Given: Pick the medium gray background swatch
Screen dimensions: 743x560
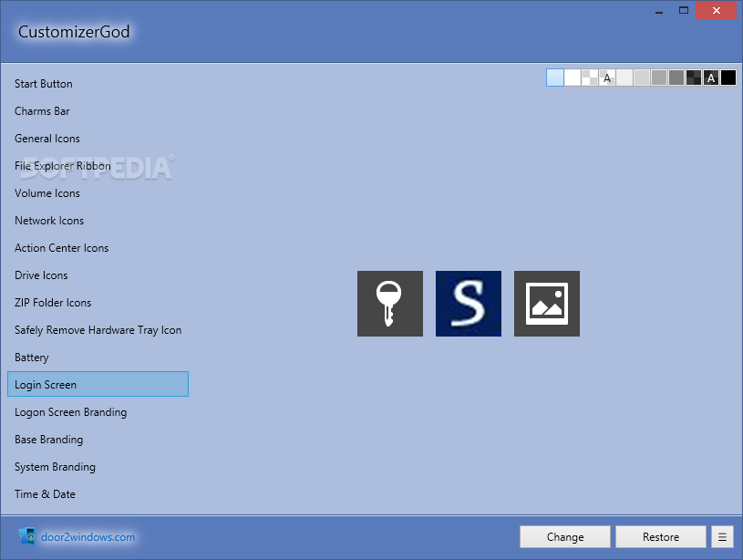Looking at the screenshot, I should point(658,78).
